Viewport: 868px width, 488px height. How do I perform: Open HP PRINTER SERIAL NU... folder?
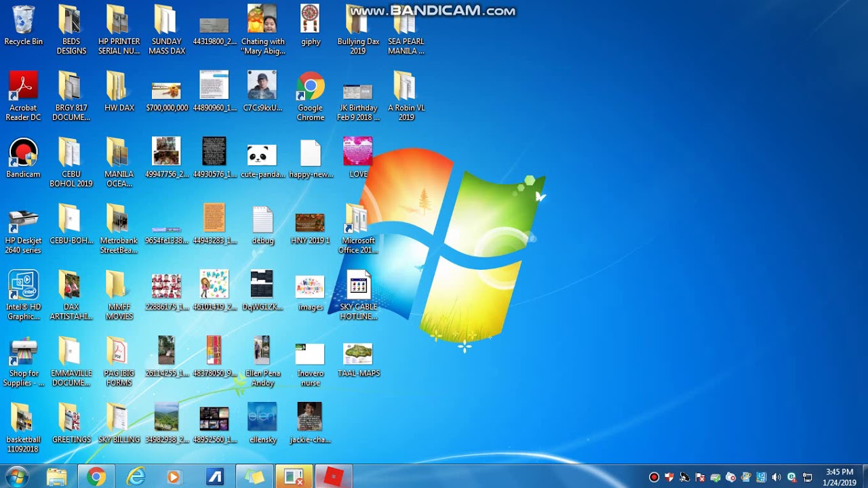pyautogui.click(x=119, y=30)
